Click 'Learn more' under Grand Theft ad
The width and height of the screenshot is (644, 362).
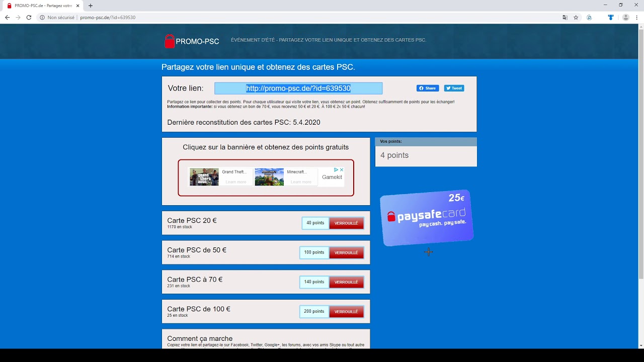pos(236,182)
